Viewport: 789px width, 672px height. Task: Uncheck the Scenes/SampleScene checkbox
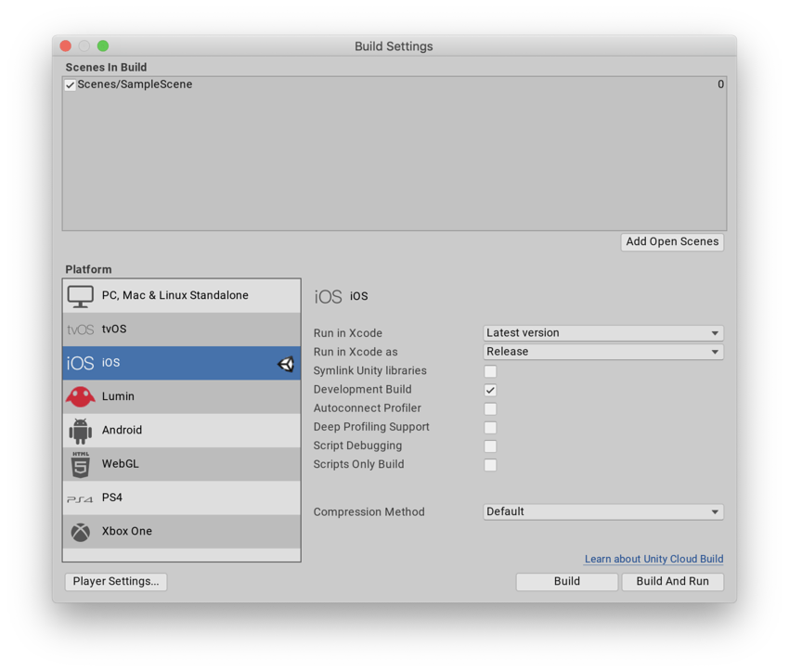pos(70,84)
